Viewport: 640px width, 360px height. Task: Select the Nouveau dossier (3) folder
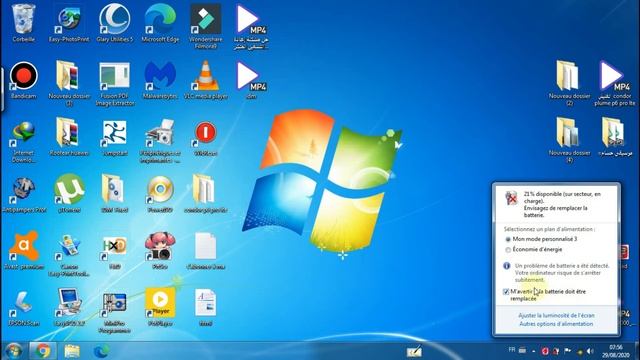click(69, 83)
